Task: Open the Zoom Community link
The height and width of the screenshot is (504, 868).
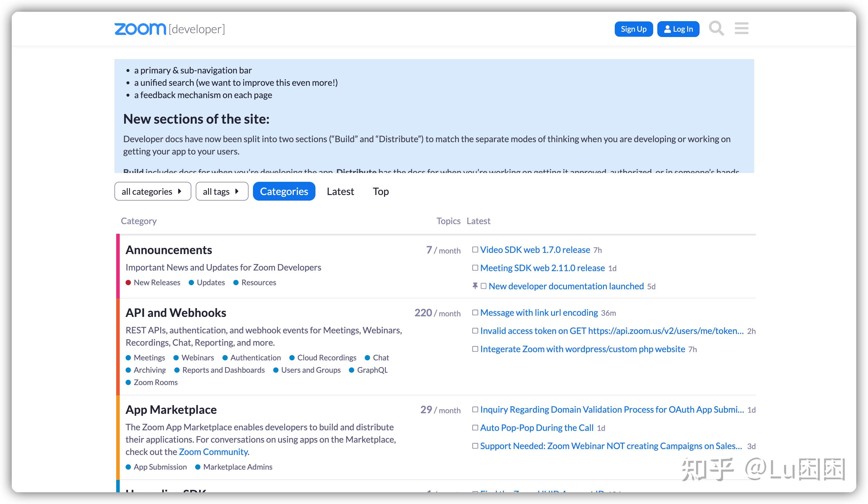Action: point(213,452)
